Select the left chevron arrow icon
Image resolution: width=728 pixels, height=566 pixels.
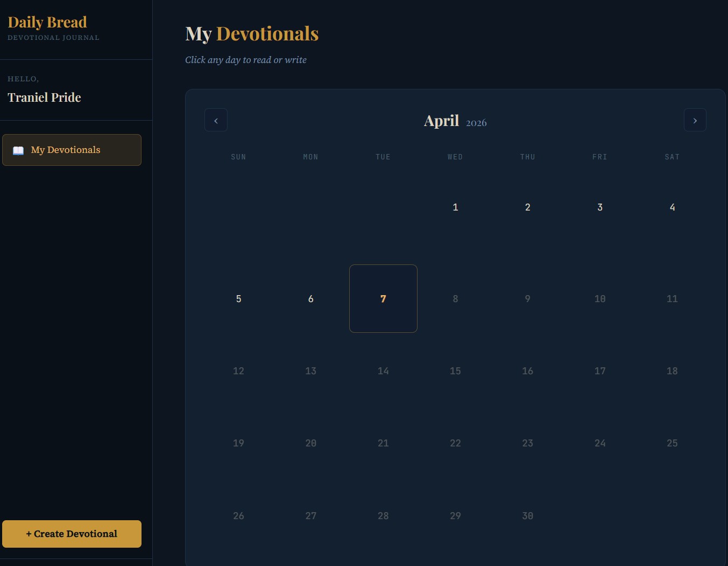click(216, 120)
